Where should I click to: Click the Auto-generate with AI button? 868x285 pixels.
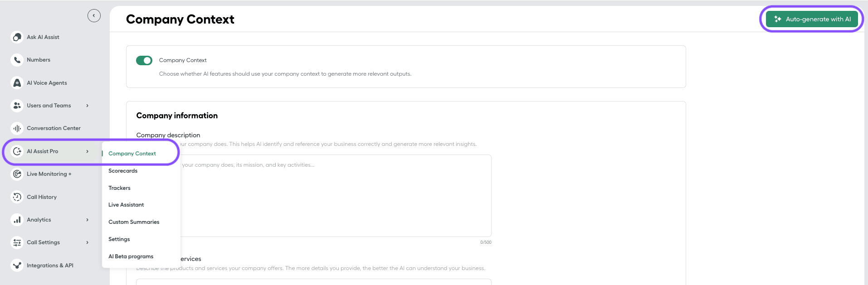[x=811, y=19]
